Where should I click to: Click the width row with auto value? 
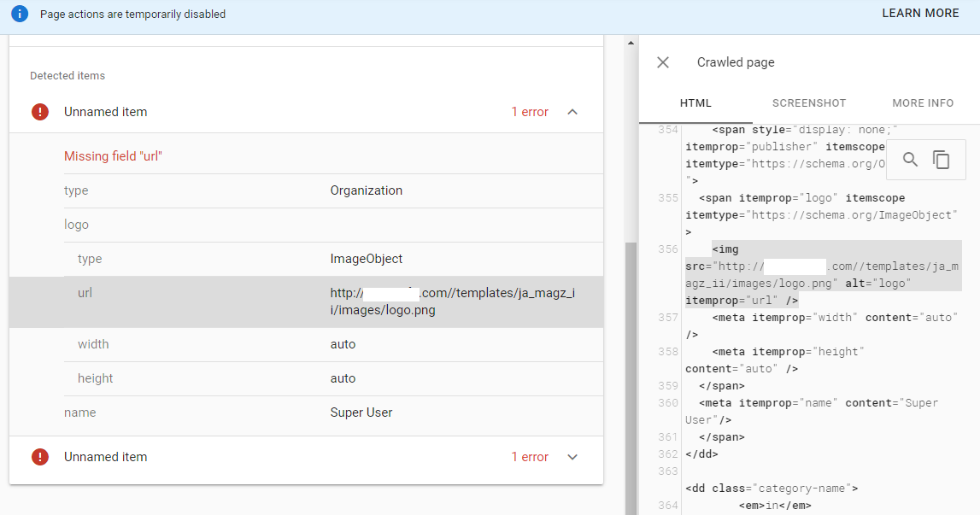point(306,344)
